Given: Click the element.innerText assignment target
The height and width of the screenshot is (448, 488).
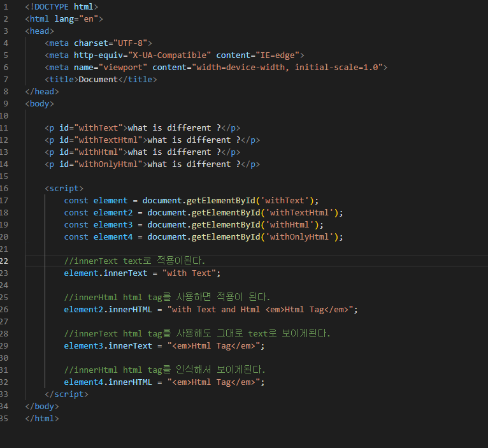Looking at the screenshot, I should coord(106,273).
